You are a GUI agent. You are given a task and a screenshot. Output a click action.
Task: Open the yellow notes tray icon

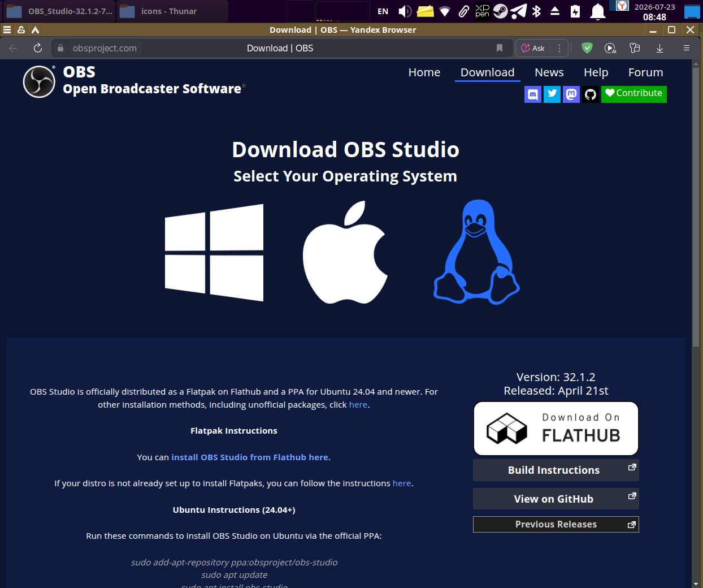(425, 11)
